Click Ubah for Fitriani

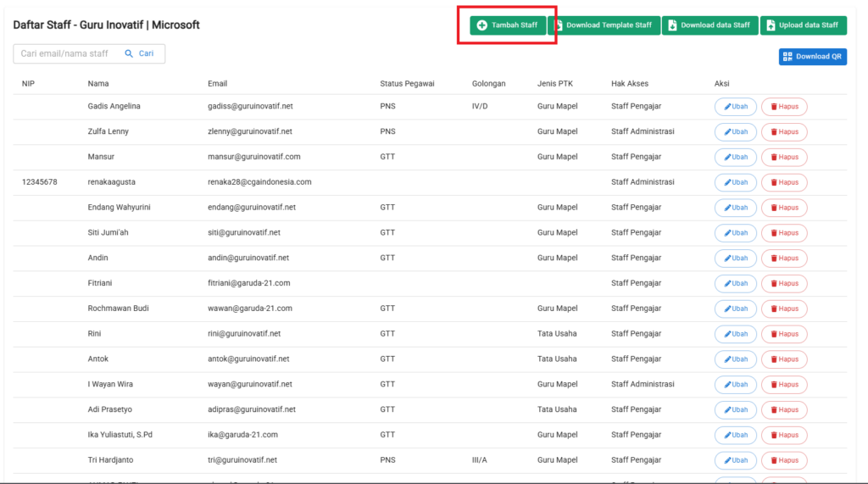click(x=736, y=283)
